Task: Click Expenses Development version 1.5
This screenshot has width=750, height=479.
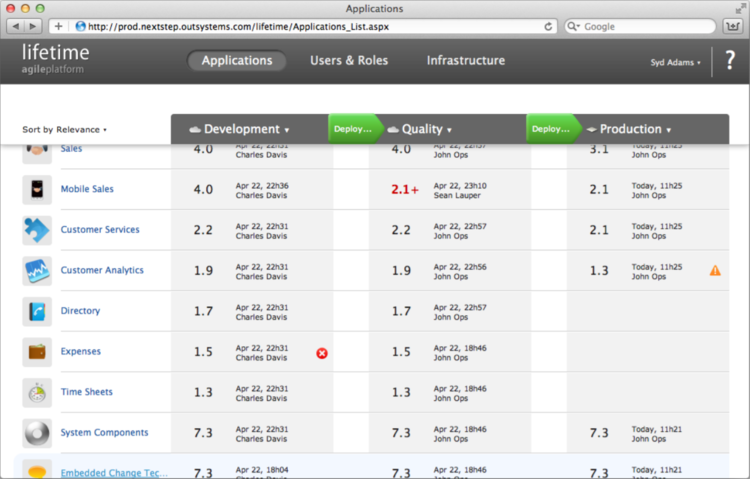Action: click(203, 352)
